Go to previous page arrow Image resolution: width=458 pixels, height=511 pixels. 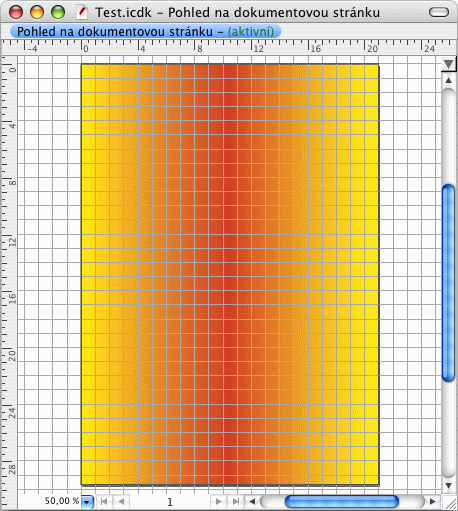coord(121,501)
